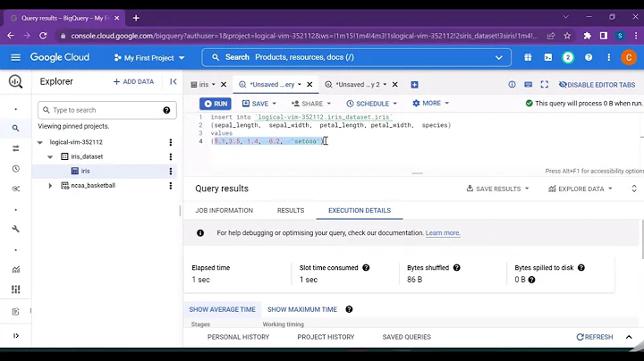Show Slot time consumed help tooltip

coord(366,267)
